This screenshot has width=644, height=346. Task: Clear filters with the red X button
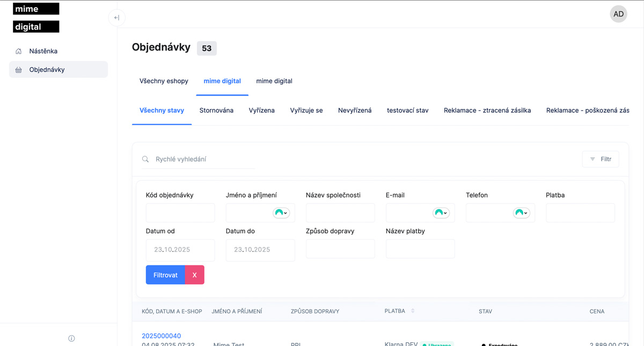(x=194, y=275)
